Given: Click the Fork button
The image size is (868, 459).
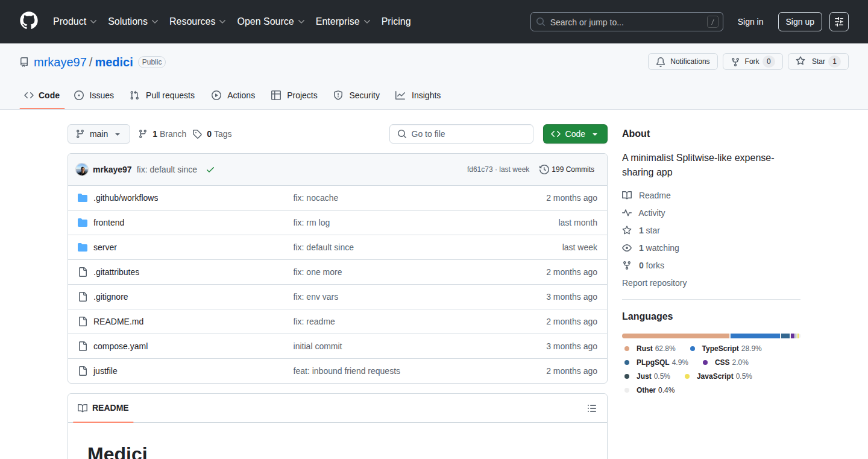Looking at the screenshot, I should (x=752, y=62).
